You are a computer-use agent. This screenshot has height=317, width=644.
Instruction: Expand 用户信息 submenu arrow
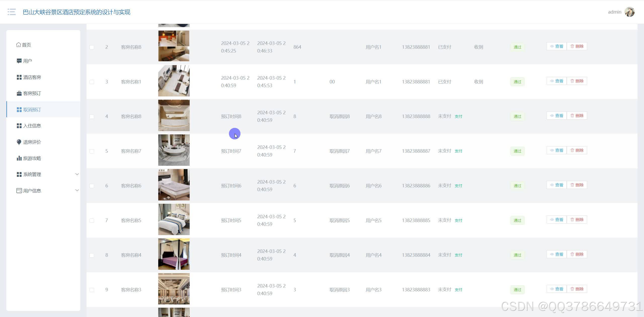(x=77, y=190)
